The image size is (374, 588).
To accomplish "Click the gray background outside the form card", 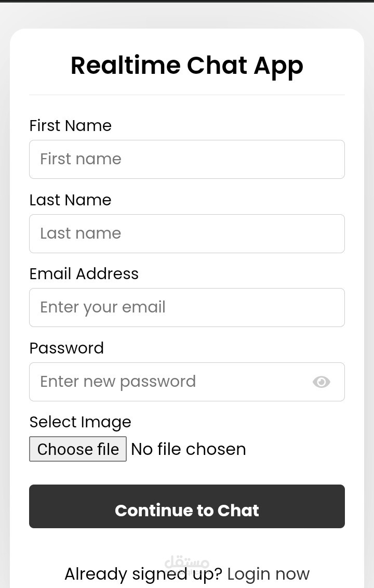I will click(x=5, y=260).
